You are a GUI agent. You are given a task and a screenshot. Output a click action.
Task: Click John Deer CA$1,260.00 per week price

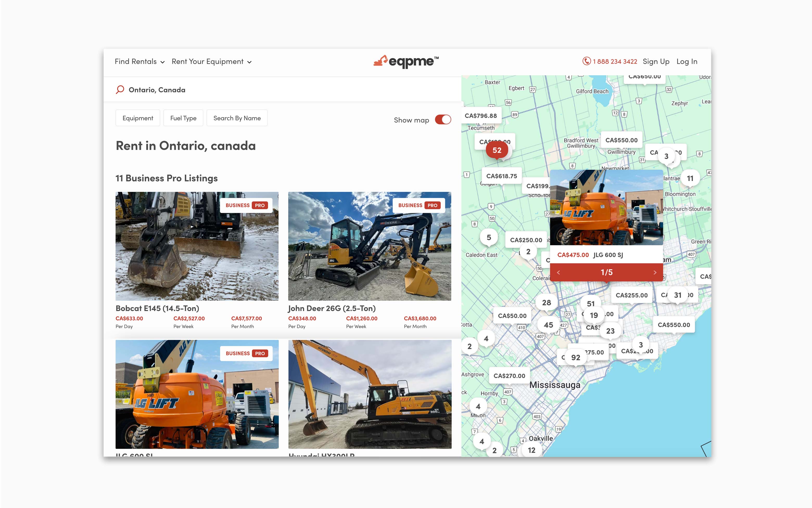(x=362, y=318)
